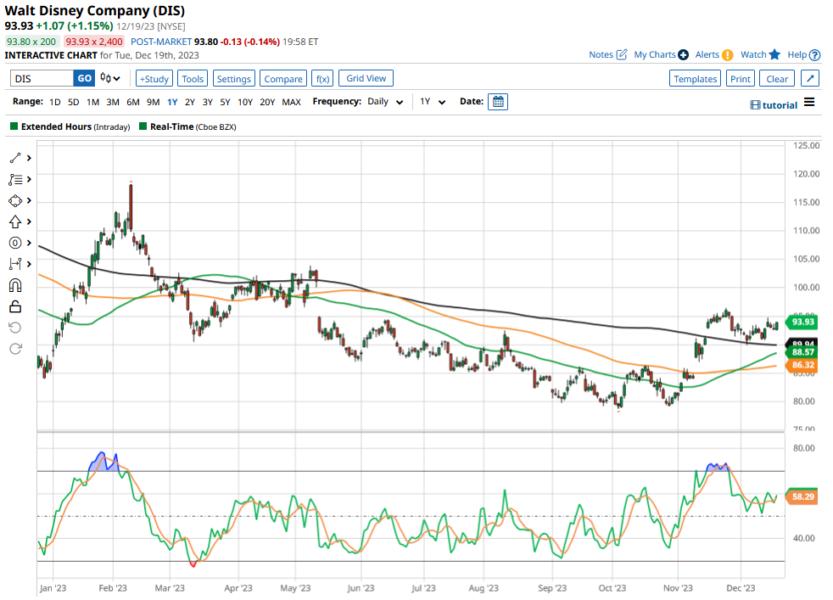Viewport: 833px width, 600px height.
Task: Open the chart type dropdown beside GO
Action: tap(111, 79)
